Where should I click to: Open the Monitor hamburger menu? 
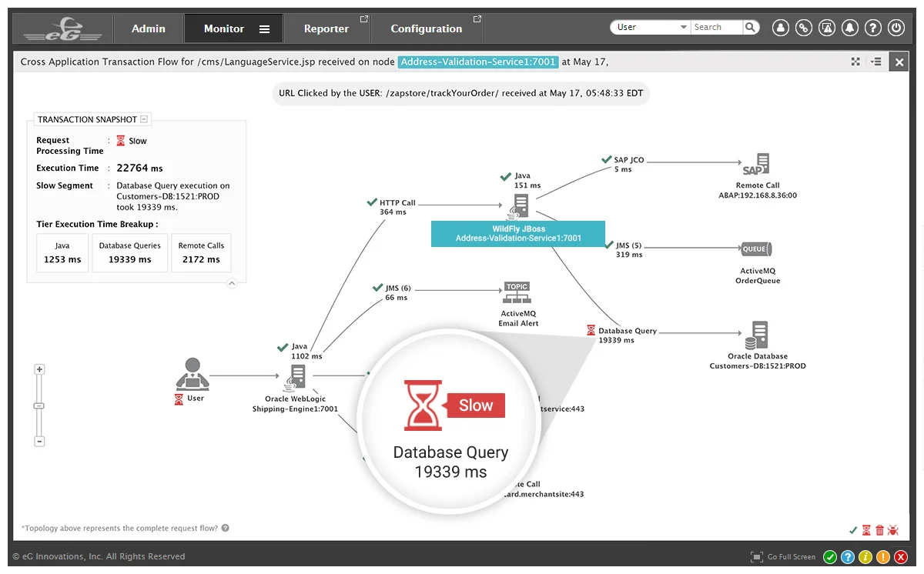(x=264, y=29)
